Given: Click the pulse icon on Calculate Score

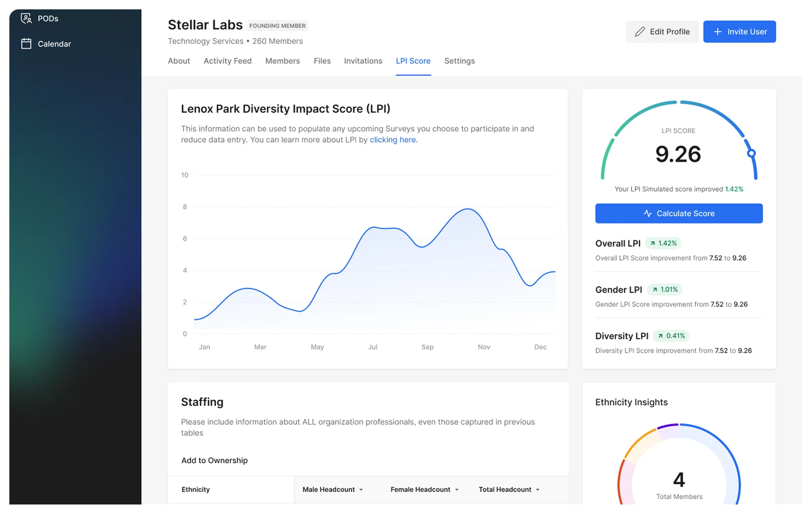Looking at the screenshot, I should (x=648, y=214).
